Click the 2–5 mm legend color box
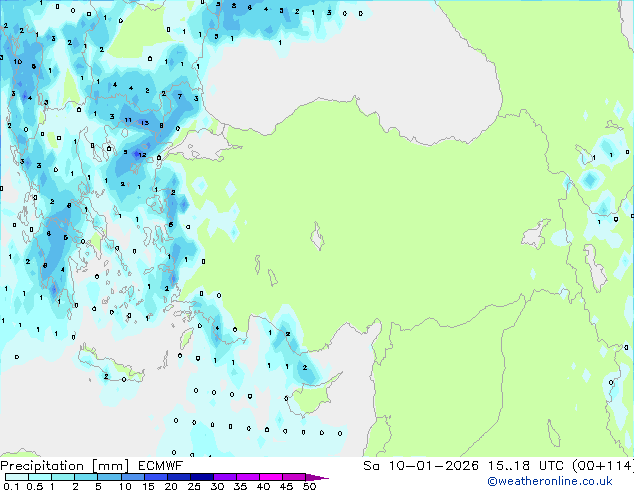 86,477
